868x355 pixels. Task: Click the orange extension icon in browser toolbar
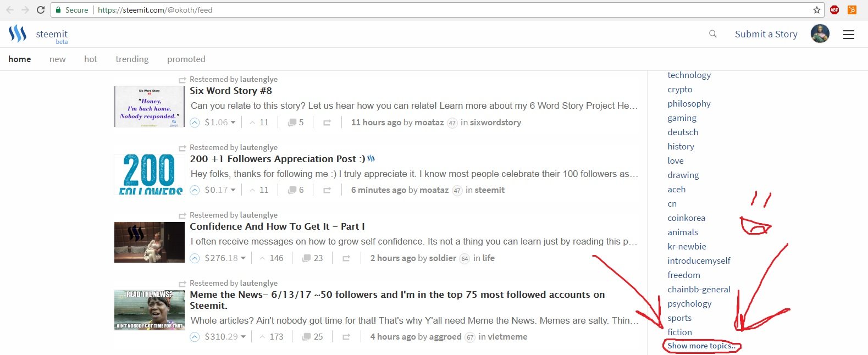[x=852, y=10]
